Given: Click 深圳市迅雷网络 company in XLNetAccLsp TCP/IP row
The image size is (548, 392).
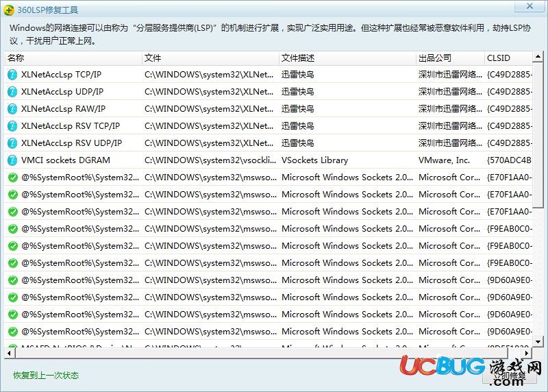Looking at the screenshot, I should [x=450, y=75].
